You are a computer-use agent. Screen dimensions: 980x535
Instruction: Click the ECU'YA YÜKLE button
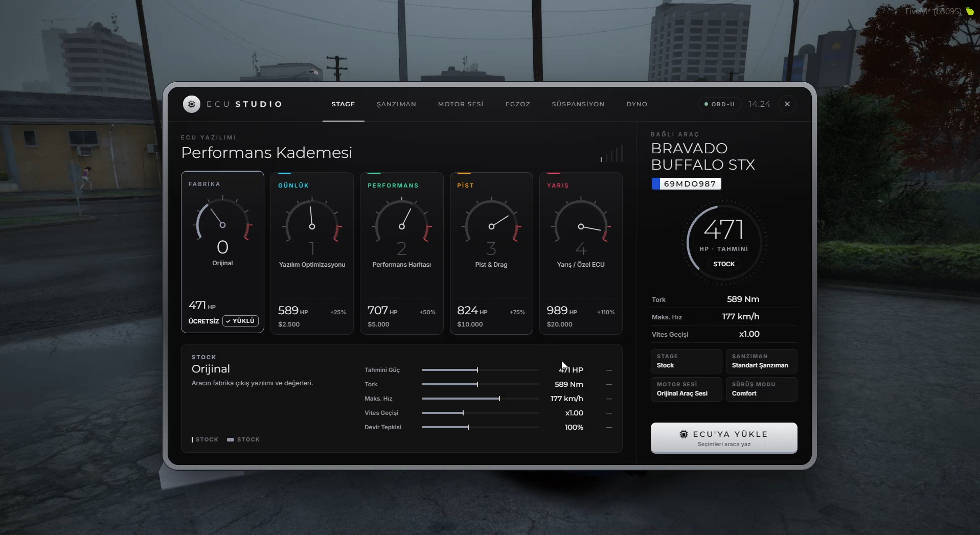[x=724, y=438]
